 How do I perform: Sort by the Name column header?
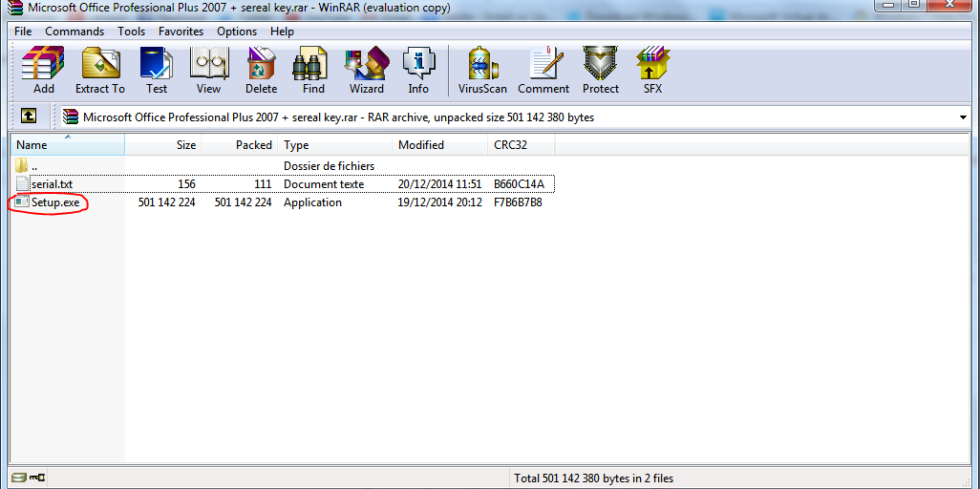68,144
